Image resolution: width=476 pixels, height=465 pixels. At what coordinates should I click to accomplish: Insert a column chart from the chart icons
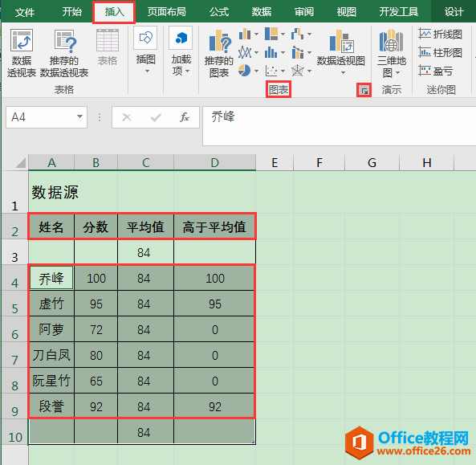[x=245, y=34]
